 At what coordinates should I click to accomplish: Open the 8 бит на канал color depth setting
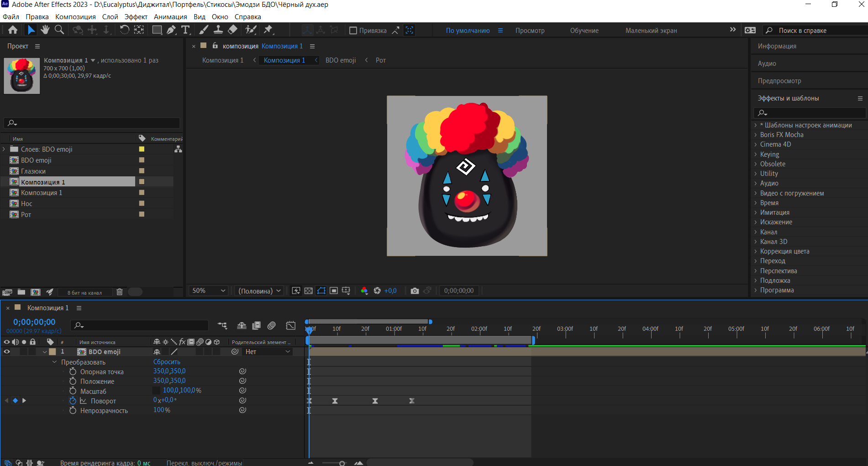(84, 292)
